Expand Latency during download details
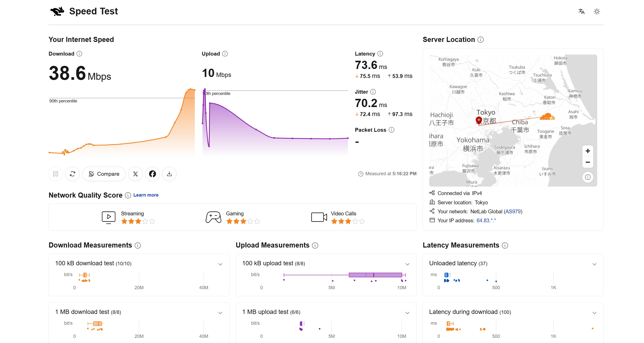 click(594, 313)
